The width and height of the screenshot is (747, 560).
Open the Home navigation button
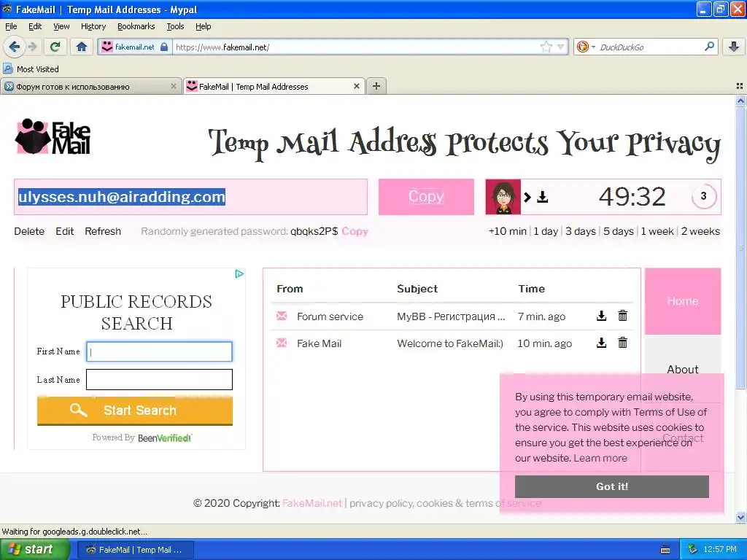pos(683,301)
